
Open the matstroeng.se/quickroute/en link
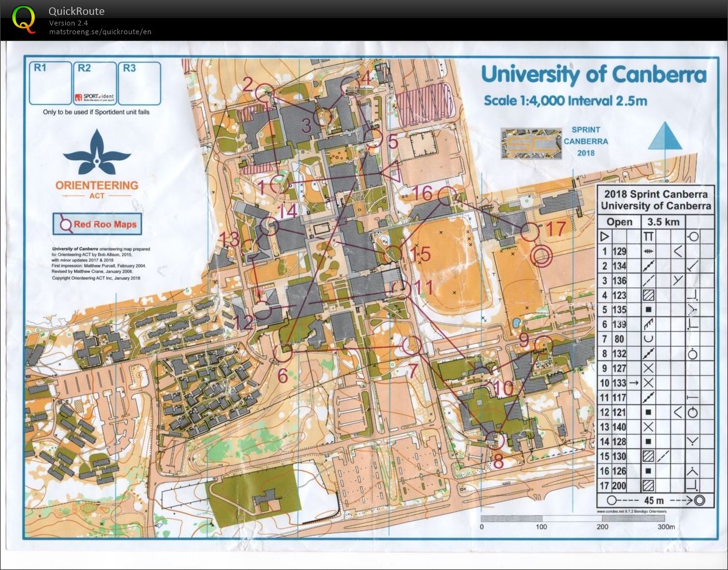tap(100, 32)
